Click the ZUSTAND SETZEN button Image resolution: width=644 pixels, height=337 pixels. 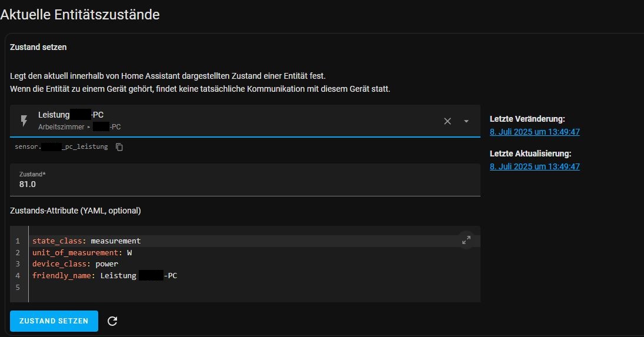(x=54, y=321)
